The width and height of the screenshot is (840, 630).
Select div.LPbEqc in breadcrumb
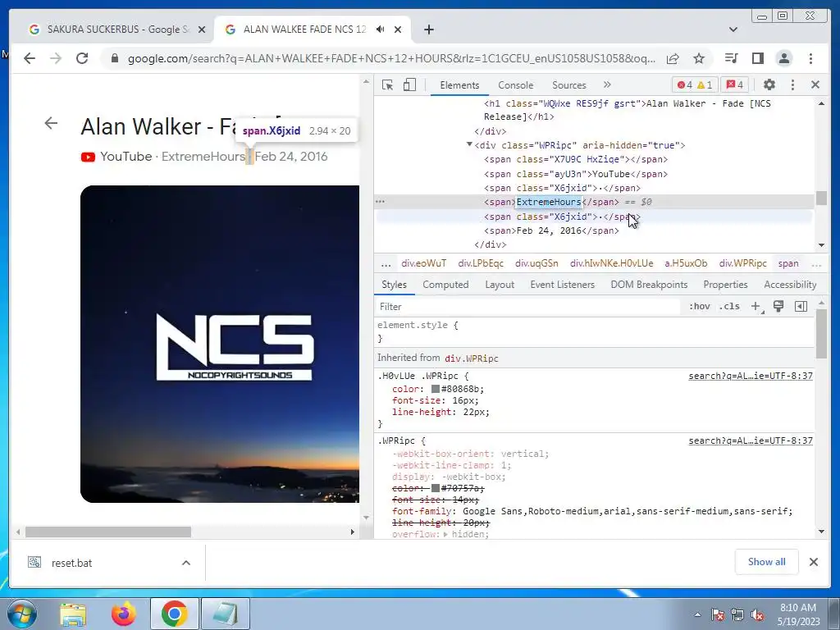pos(481,263)
